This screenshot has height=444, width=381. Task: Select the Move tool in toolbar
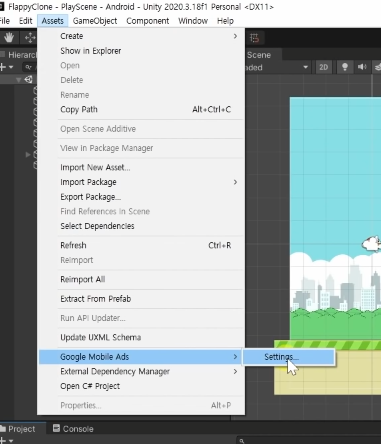pos(30,37)
